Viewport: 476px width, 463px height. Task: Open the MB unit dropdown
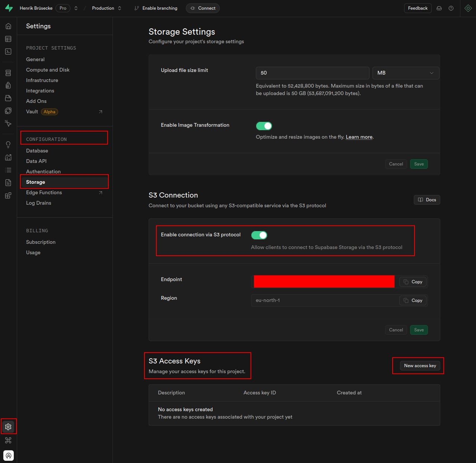coord(406,73)
